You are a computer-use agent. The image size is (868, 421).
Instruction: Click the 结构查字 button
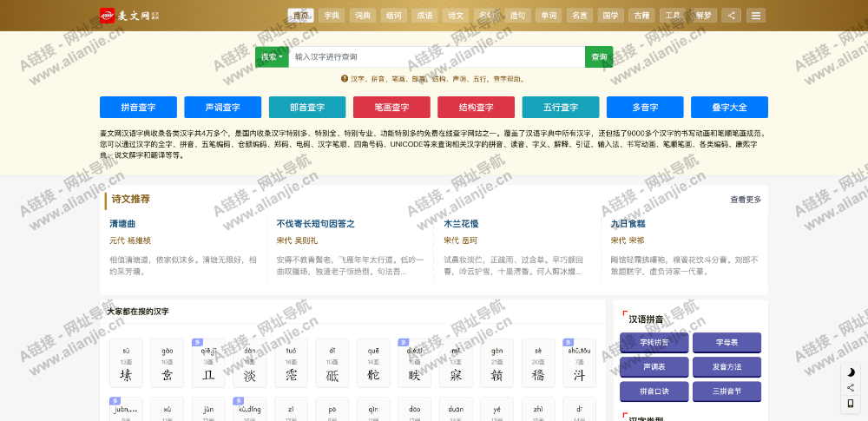click(x=476, y=108)
